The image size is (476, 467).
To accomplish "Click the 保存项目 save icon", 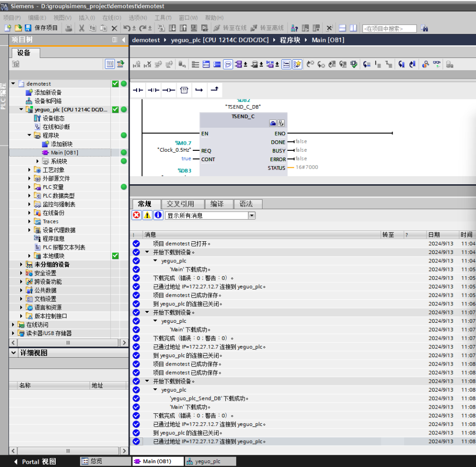I will (x=28, y=28).
